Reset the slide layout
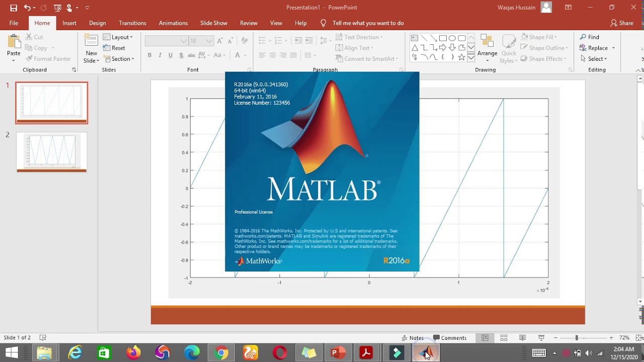This screenshot has height=362, width=644. [x=114, y=48]
